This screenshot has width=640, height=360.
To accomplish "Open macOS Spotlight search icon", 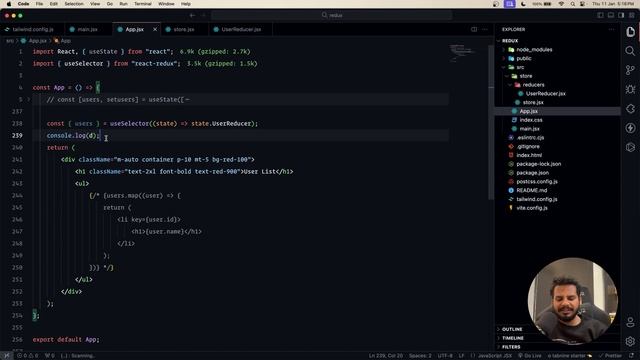I will [573, 4].
